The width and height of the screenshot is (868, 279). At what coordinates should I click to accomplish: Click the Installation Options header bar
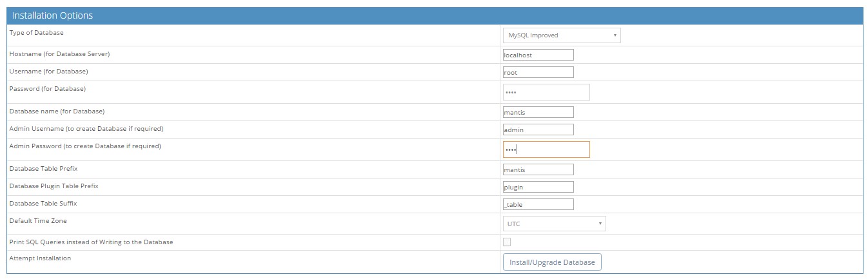point(434,15)
